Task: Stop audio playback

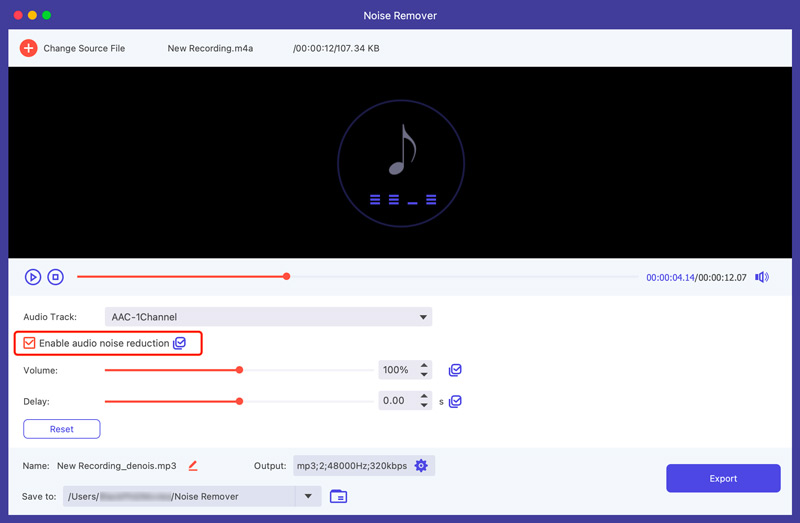Action: (x=56, y=277)
